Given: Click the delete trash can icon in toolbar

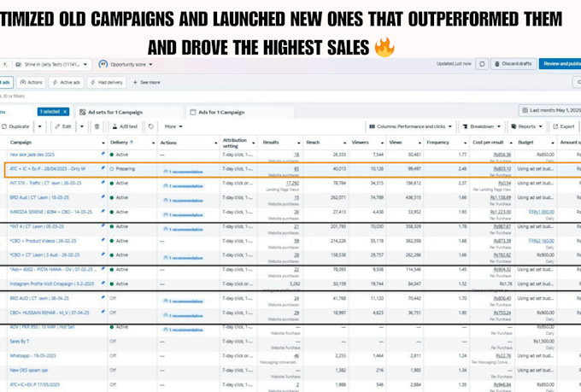Looking at the screenshot, I should click(x=97, y=126).
